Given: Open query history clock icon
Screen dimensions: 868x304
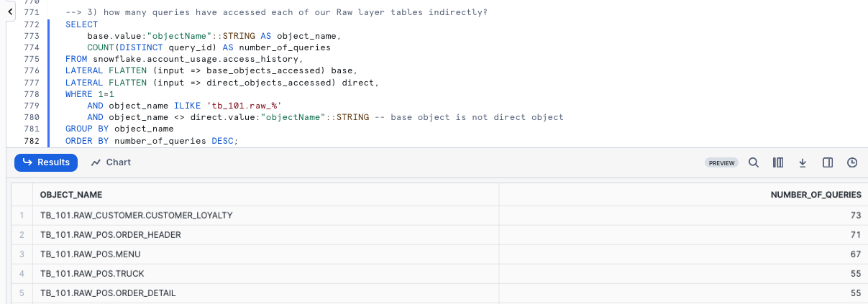Looking at the screenshot, I should [x=852, y=162].
